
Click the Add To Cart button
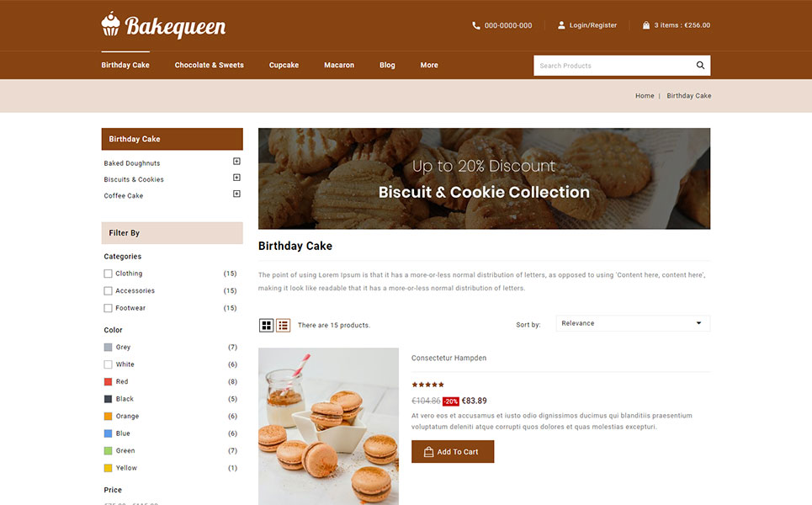point(453,452)
